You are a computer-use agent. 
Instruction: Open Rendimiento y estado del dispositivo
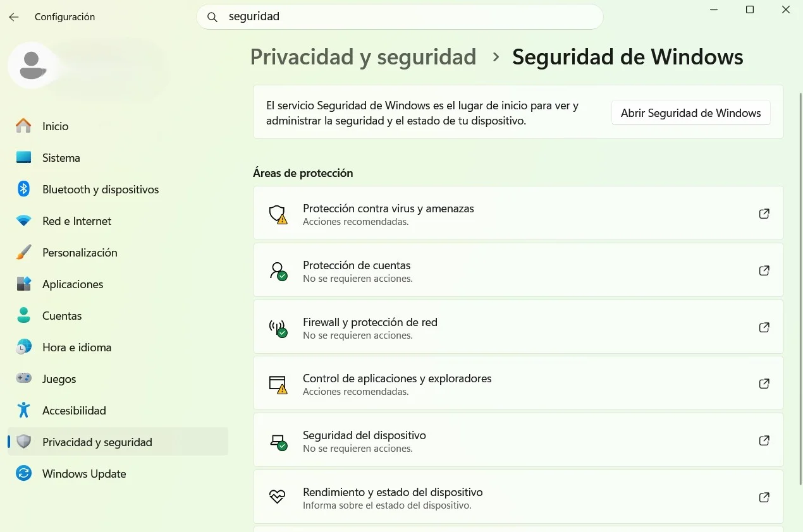518,497
